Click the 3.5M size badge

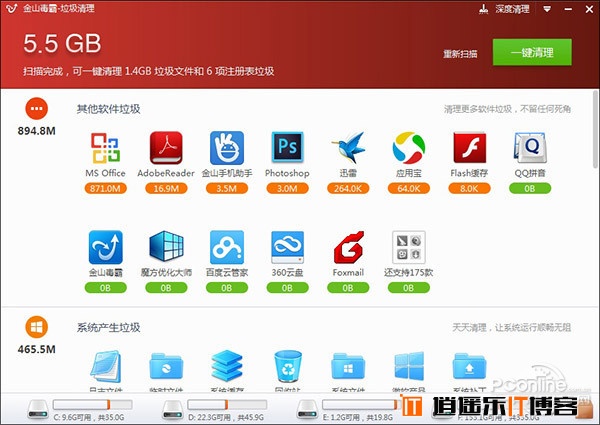pos(227,188)
